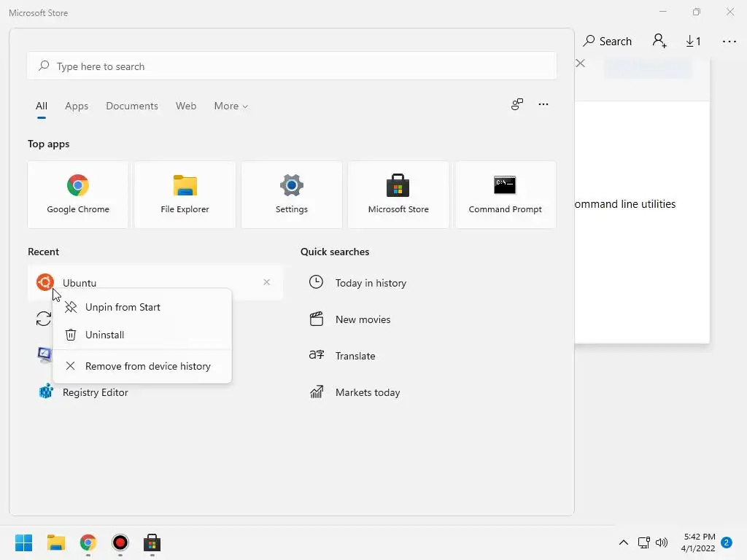Launch Command Prompt from Top apps

point(505,195)
